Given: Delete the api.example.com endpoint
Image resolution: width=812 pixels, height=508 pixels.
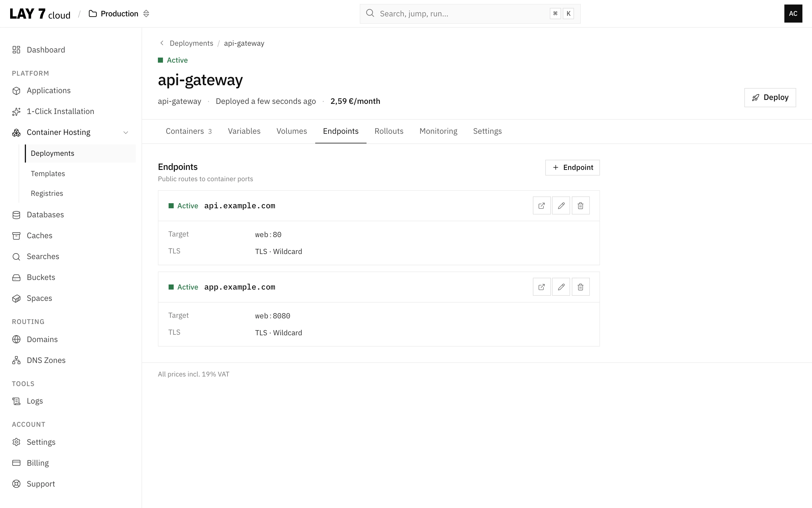Looking at the screenshot, I should [x=581, y=206].
